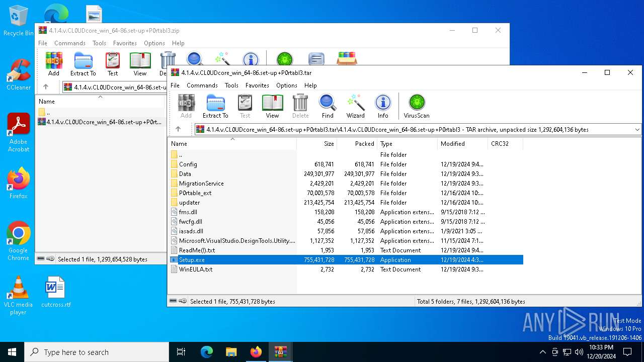The image size is (644, 362).
Task: Open View tool in the tar window toolbar
Action: [x=272, y=106]
